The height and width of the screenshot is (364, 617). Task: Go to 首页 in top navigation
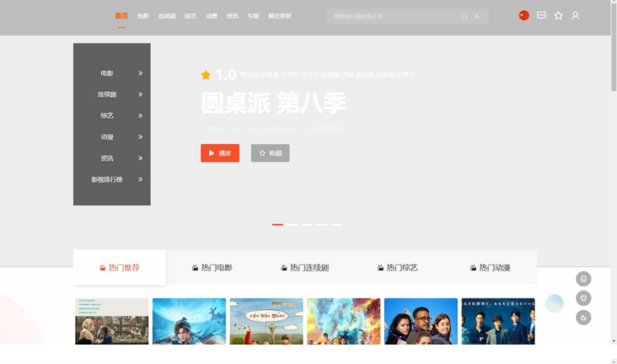pyautogui.click(x=121, y=16)
